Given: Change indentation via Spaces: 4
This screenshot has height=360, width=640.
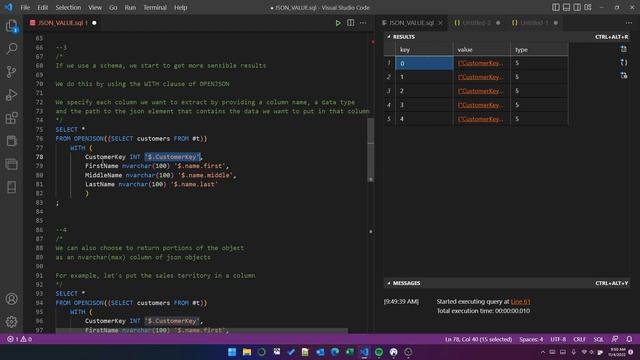Looking at the screenshot, I should (x=531, y=339).
